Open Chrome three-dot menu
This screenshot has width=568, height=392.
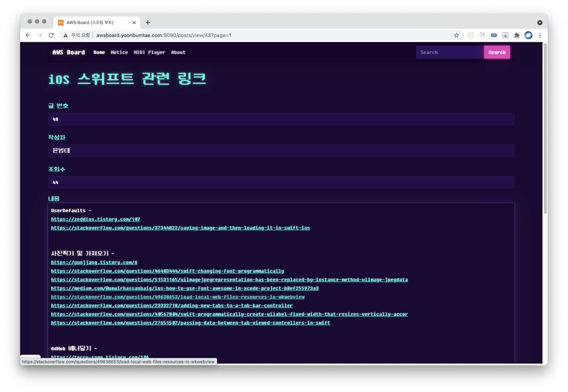tap(540, 35)
